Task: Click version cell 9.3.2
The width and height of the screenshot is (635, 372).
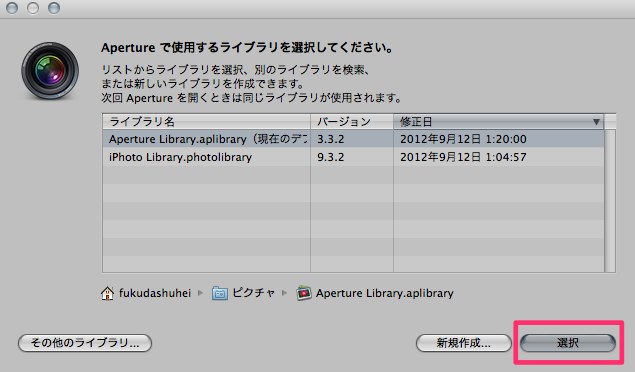Action: (330, 157)
